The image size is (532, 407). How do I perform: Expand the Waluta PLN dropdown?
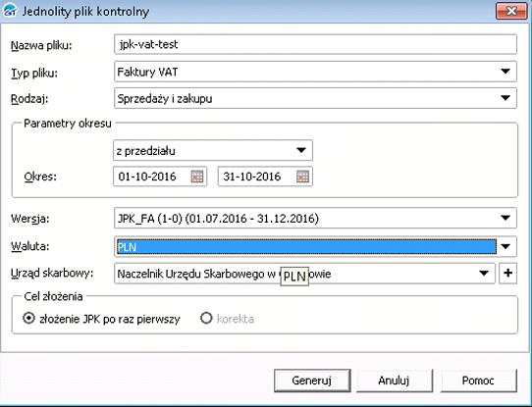(505, 246)
